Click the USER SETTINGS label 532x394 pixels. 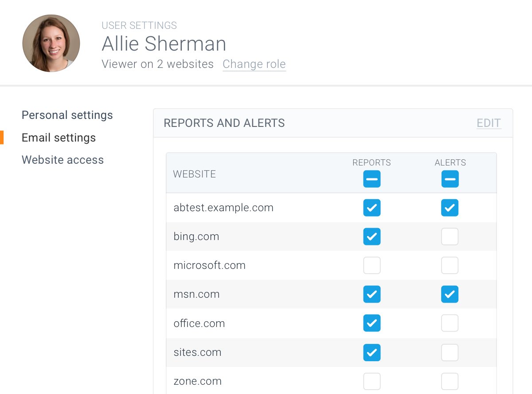[139, 25]
